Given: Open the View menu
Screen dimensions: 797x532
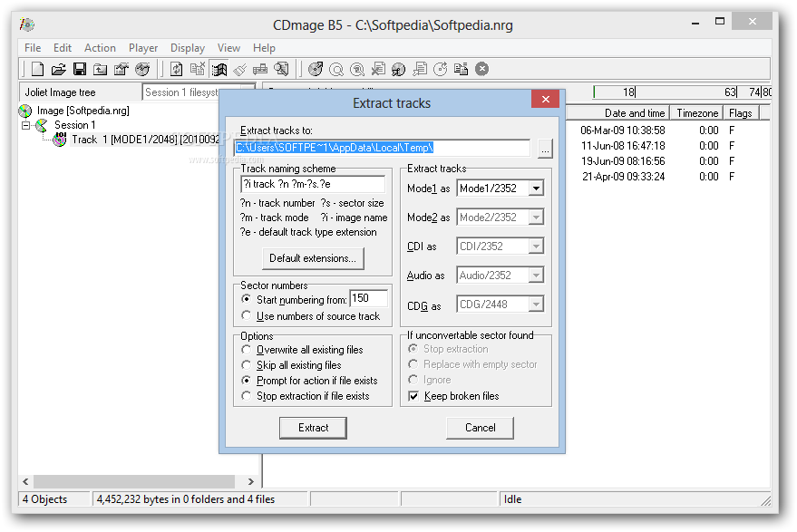Looking at the screenshot, I should coord(228,48).
